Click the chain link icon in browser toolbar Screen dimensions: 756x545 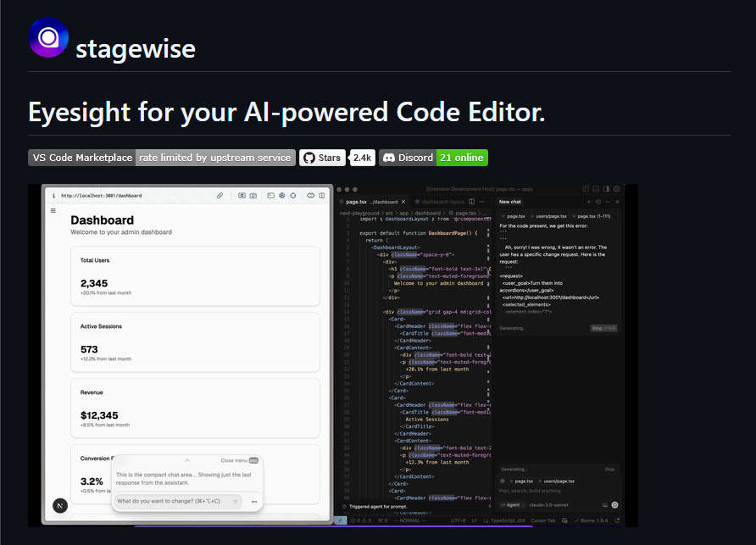pos(220,195)
